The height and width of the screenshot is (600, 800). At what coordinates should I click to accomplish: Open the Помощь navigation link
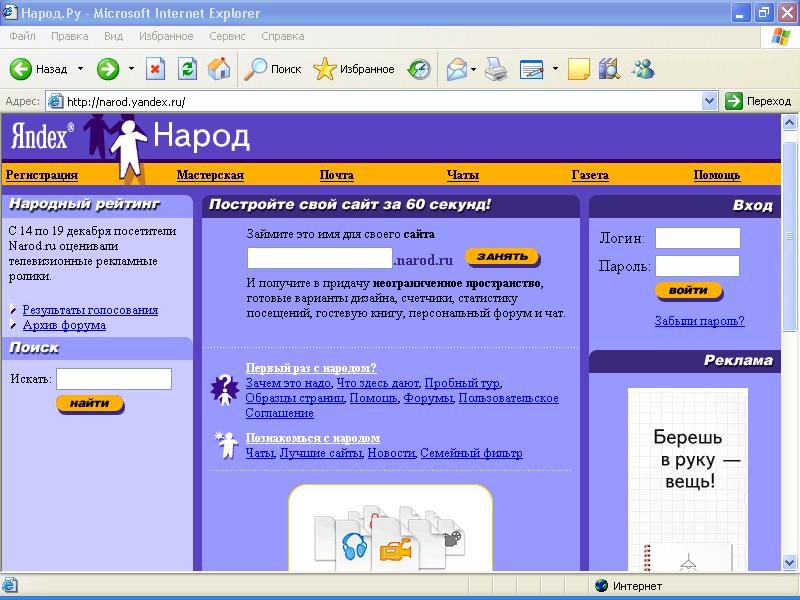tap(717, 175)
